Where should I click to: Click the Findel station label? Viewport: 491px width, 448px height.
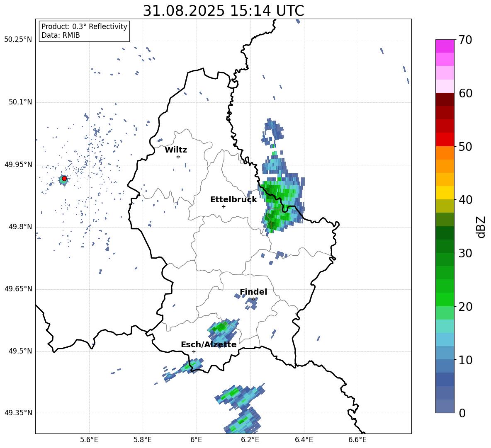coord(253,292)
